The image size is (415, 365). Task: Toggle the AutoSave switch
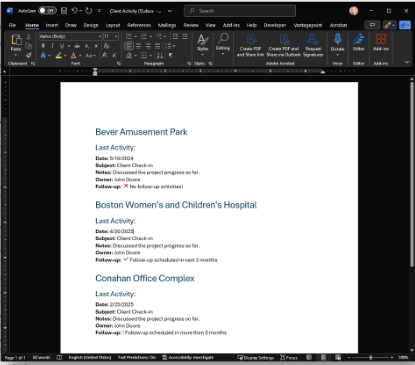point(47,11)
